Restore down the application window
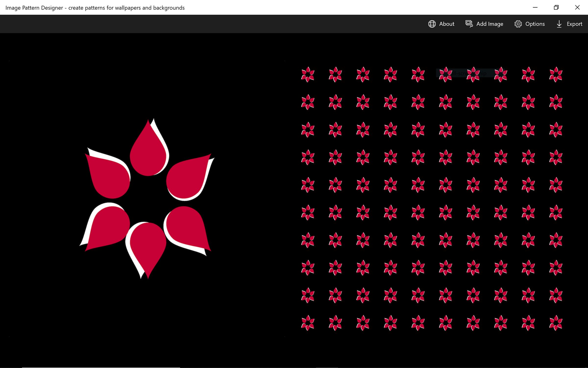The image size is (588, 368). click(x=556, y=7)
